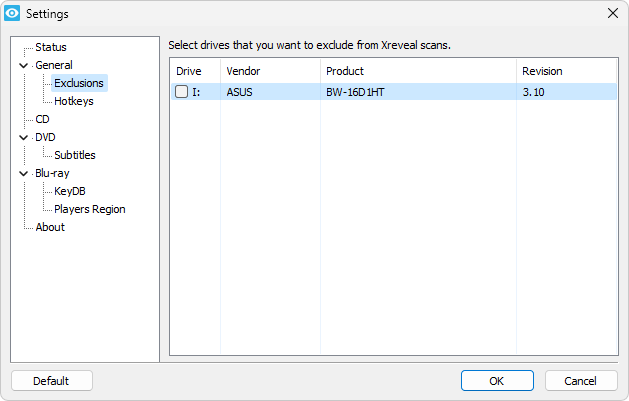Tick the checkbox for drive I:
The image size is (629, 401).
pyautogui.click(x=181, y=92)
